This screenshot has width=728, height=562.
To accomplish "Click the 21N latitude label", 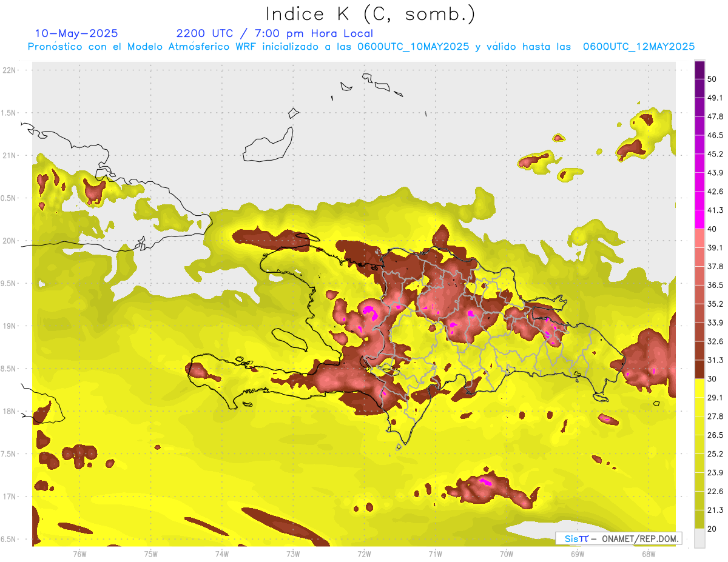I will (10, 155).
